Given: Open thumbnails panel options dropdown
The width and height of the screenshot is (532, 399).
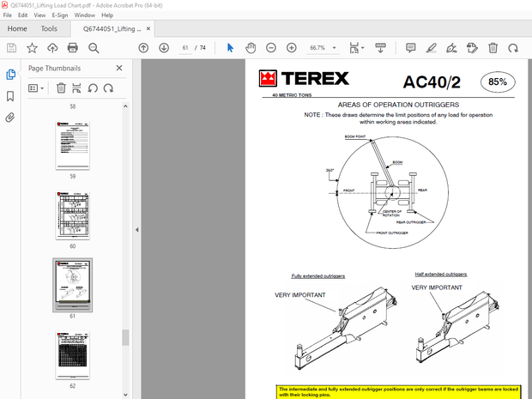Looking at the screenshot, I should point(36,88).
